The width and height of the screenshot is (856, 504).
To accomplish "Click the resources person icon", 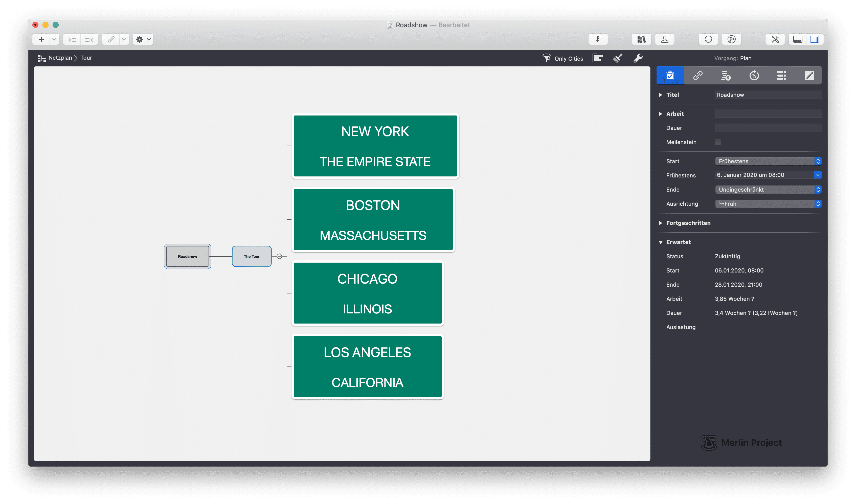I will pyautogui.click(x=664, y=39).
